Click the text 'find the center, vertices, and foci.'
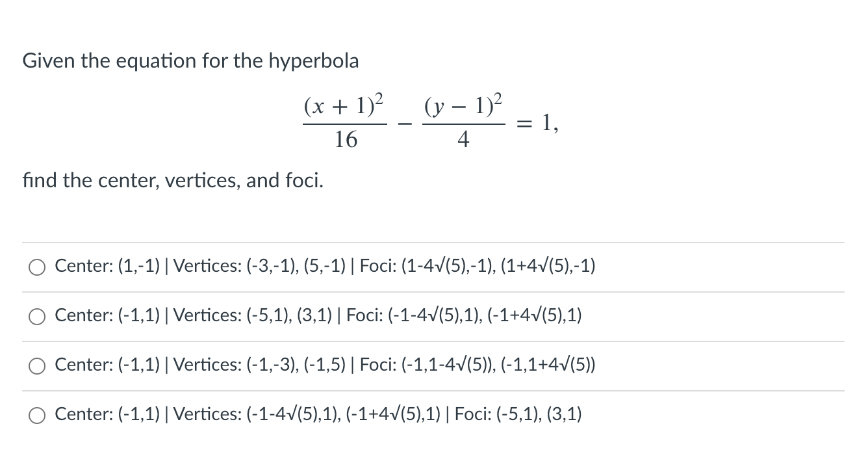The image size is (868, 450). click(x=173, y=179)
